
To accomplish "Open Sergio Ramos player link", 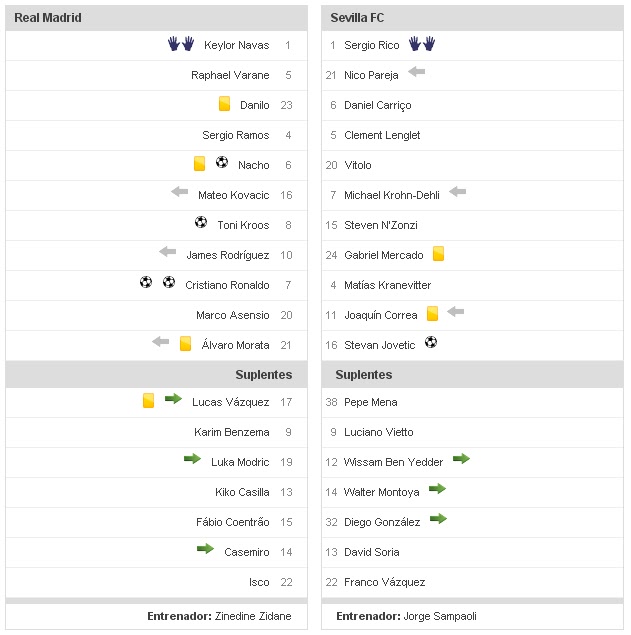I will pyautogui.click(x=235, y=135).
